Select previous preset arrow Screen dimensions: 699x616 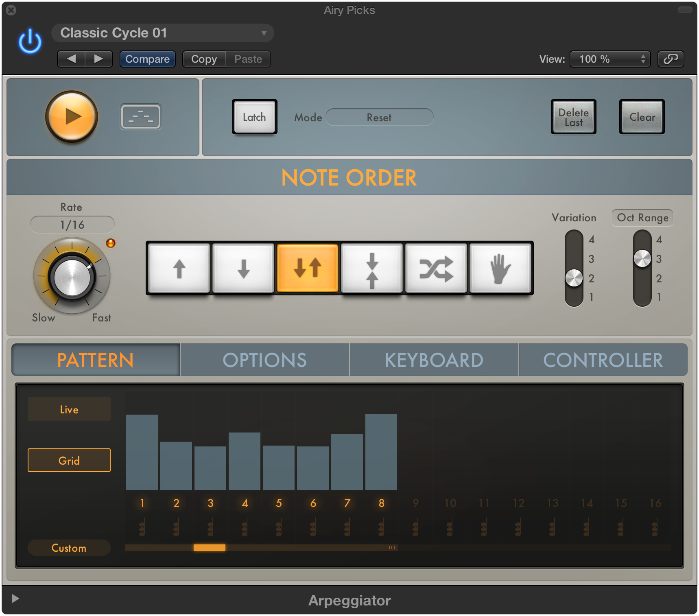(71, 59)
